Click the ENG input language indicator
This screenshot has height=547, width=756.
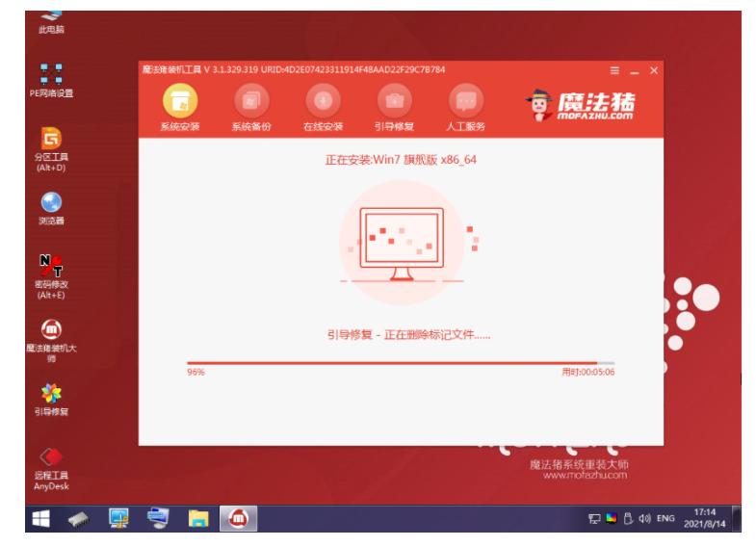665,518
